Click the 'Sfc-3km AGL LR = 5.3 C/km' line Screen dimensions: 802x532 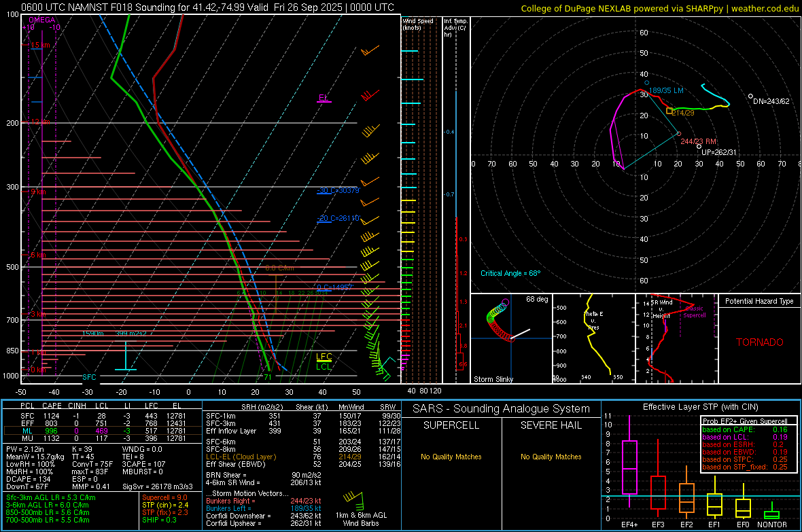pos(51,497)
